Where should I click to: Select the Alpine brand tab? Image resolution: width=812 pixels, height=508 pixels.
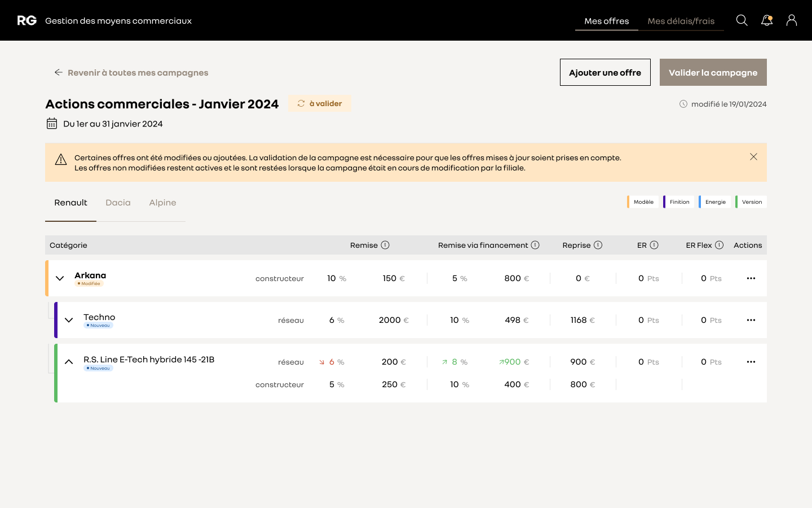click(x=162, y=203)
